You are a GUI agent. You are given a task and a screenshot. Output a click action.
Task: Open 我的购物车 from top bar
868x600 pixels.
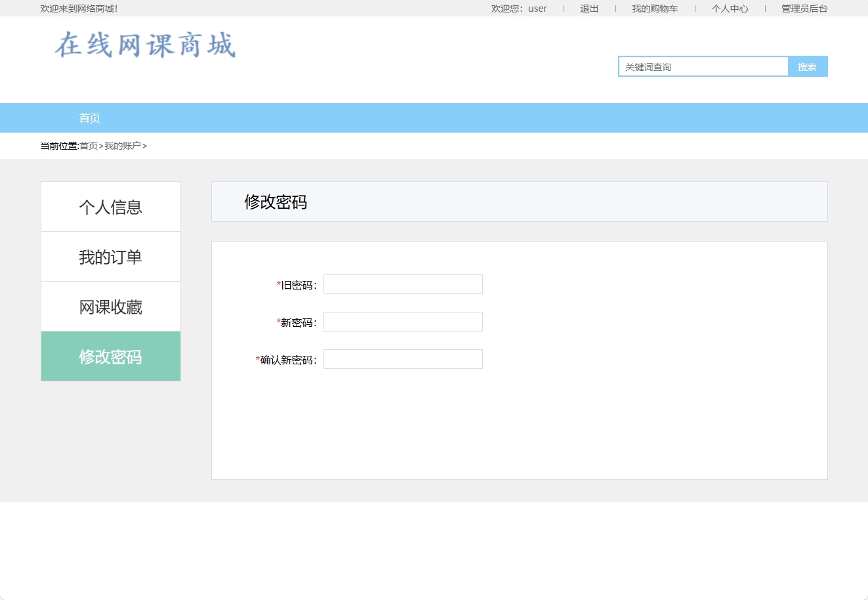click(655, 9)
